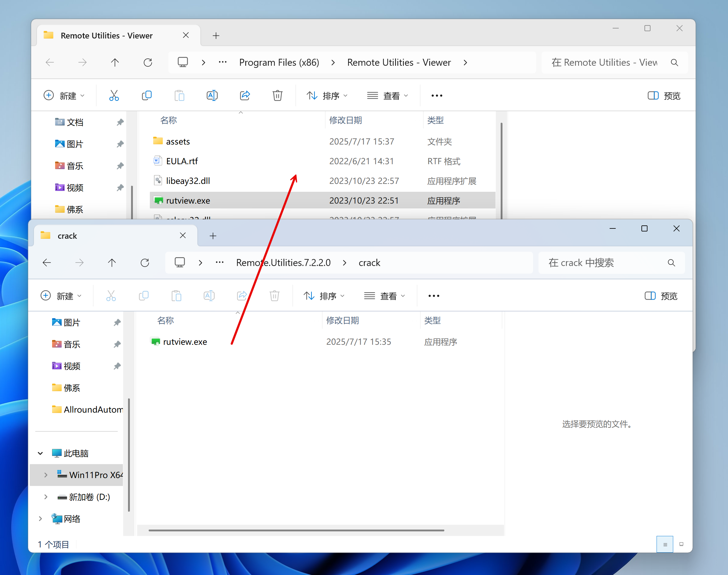The image size is (728, 575).
Task: Click the 新建 button in crack window
Action: (x=61, y=296)
